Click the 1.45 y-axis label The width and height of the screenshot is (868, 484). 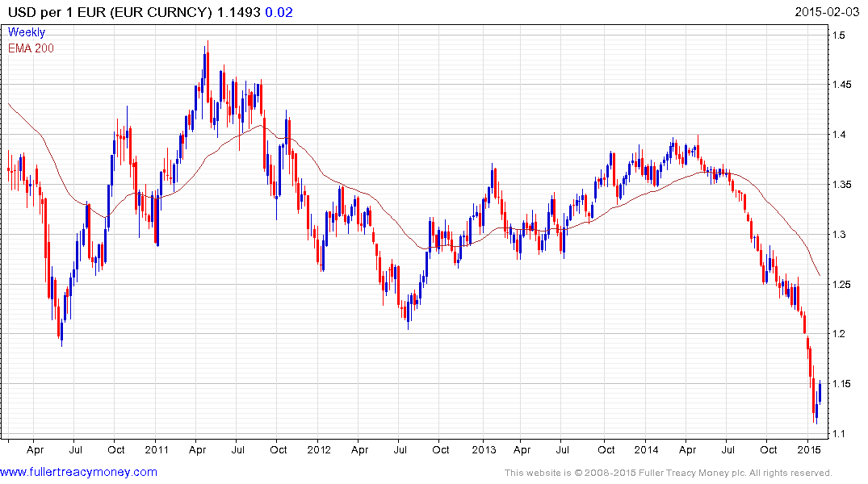[x=841, y=85]
